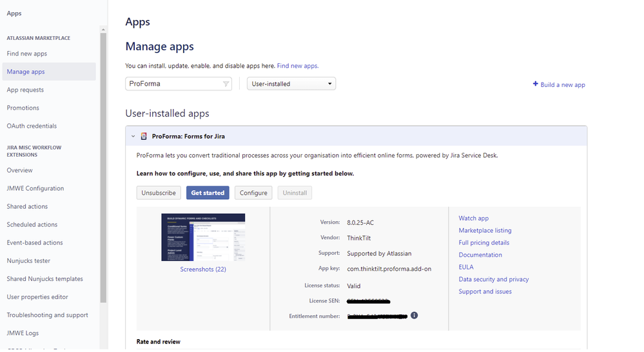This screenshot has width=644, height=352.
Task: Open the User-installed filter dropdown
Action: coord(291,84)
